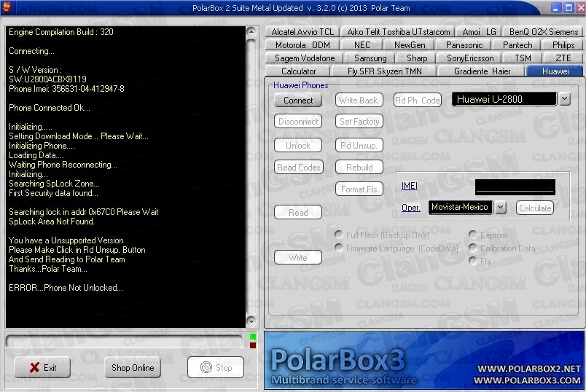Open the Movistar-Mexico operator dropdown

point(501,208)
